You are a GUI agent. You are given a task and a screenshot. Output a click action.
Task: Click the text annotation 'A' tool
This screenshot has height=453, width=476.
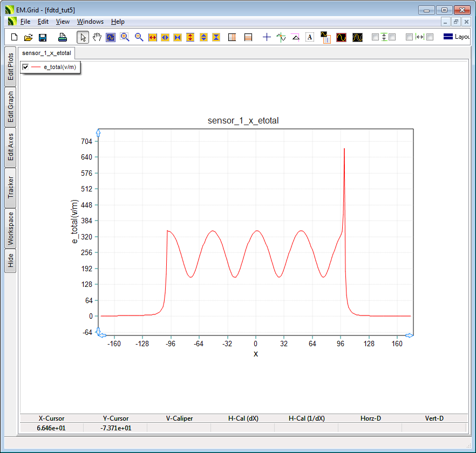coord(310,37)
